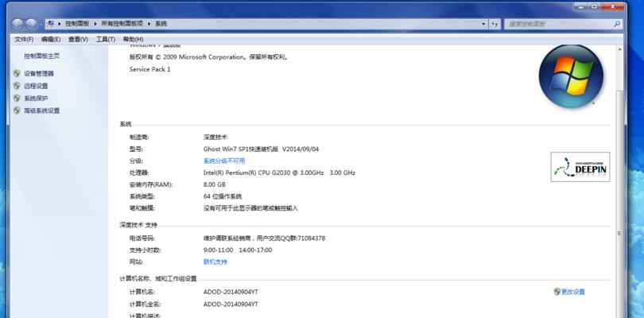Click the 系统分级不可用 rating link
The width and height of the screenshot is (644, 318).
(x=224, y=161)
